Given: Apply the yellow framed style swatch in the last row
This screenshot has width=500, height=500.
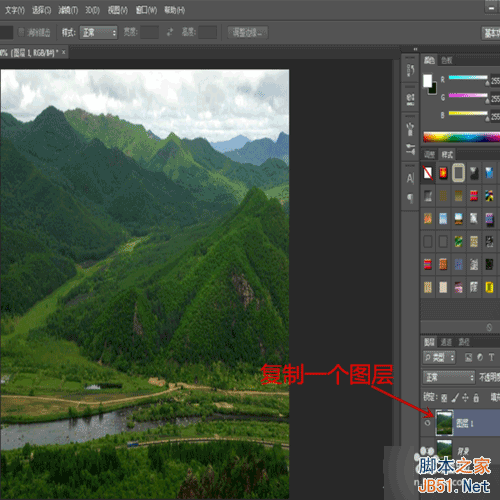Looking at the screenshot, I should [489, 287].
